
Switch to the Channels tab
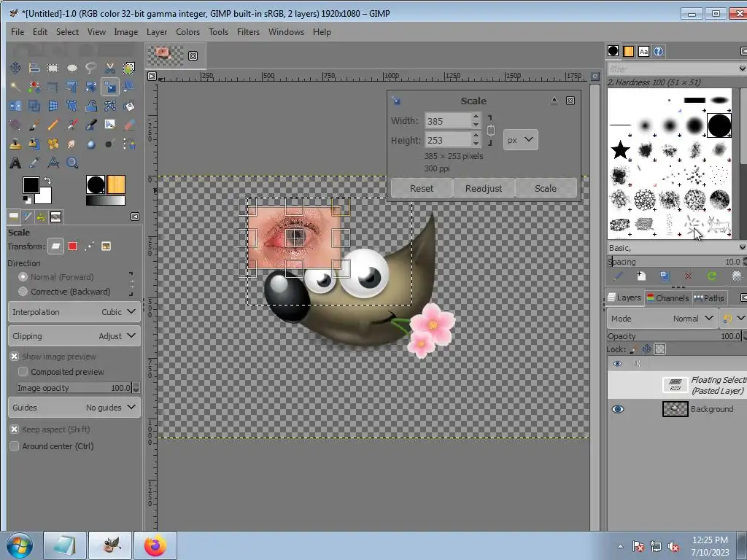point(668,298)
